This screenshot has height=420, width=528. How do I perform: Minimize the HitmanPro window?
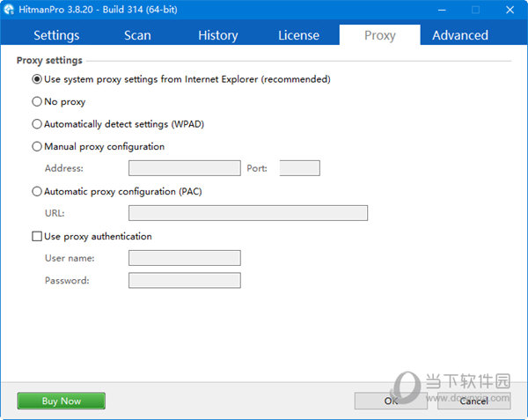(x=442, y=10)
